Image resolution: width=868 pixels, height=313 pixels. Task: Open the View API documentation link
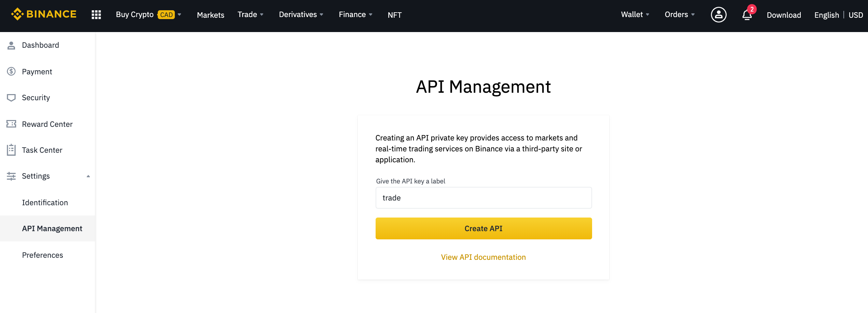click(x=483, y=257)
